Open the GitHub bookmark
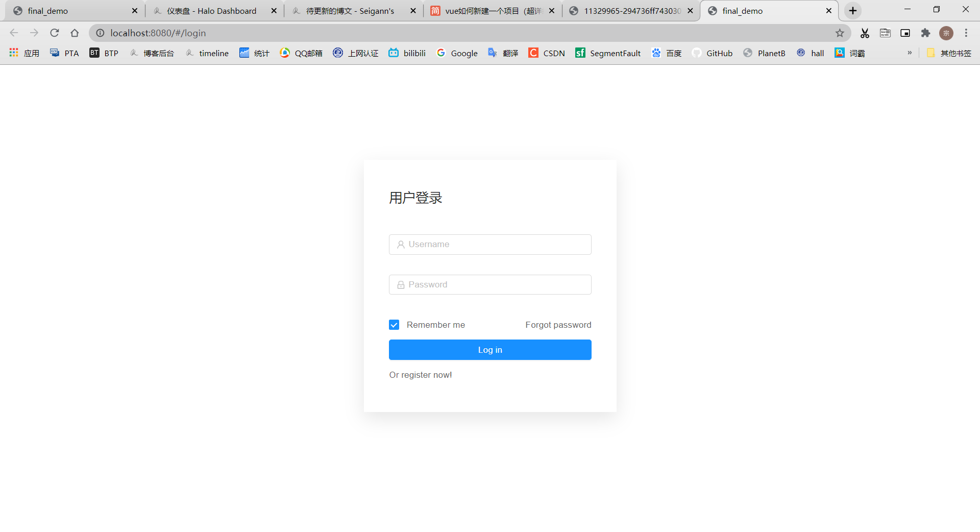The width and height of the screenshot is (980, 532). tap(713, 53)
